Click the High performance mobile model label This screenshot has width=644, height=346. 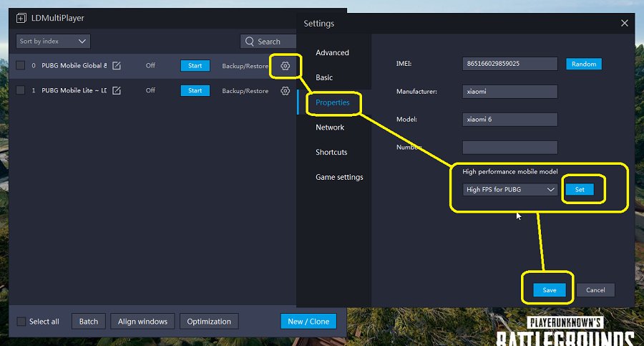click(x=509, y=171)
